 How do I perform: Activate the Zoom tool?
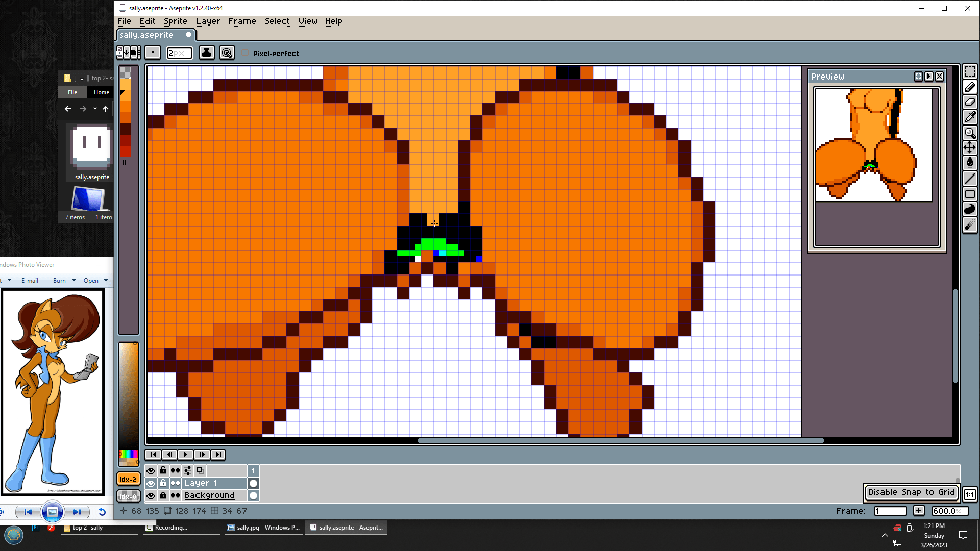(970, 133)
